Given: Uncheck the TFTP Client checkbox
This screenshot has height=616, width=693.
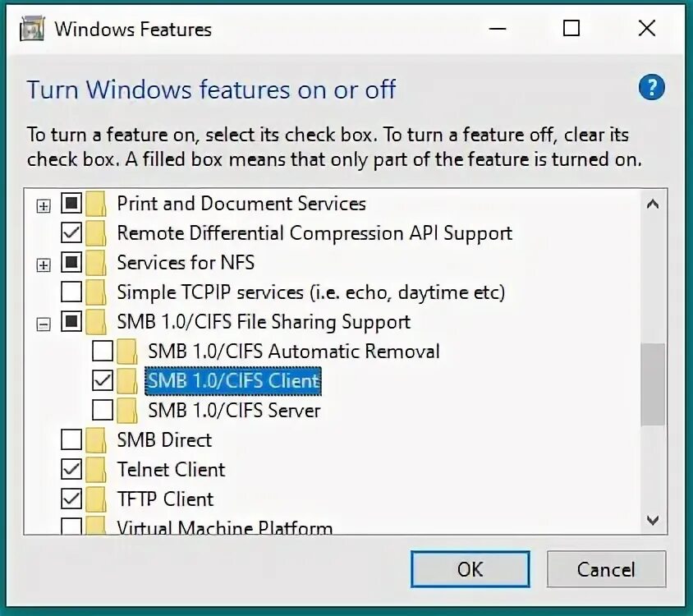Looking at the screenshot, I should [71, 499].
